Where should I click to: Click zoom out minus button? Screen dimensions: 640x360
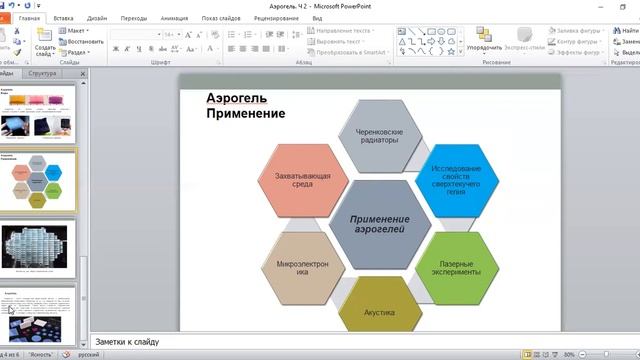tap(582, 355)
